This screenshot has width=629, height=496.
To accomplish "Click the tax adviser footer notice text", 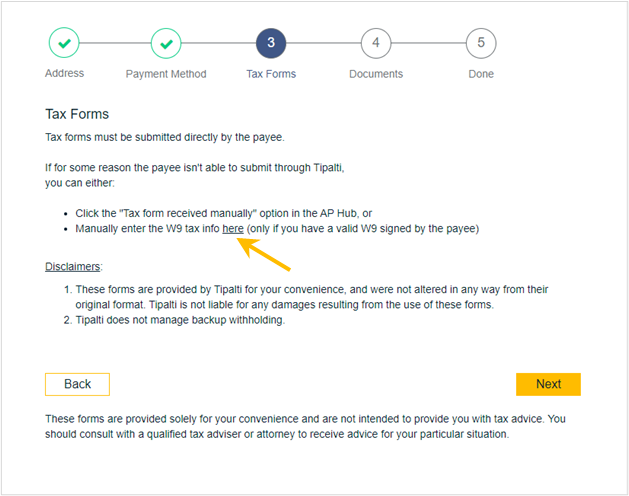I will click(x=305, y=427).
